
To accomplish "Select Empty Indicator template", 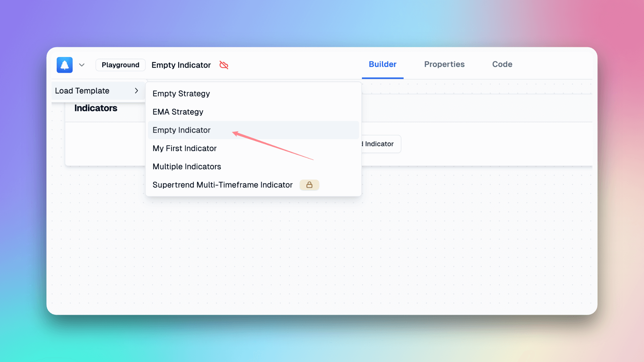I will tap(181, 129).
